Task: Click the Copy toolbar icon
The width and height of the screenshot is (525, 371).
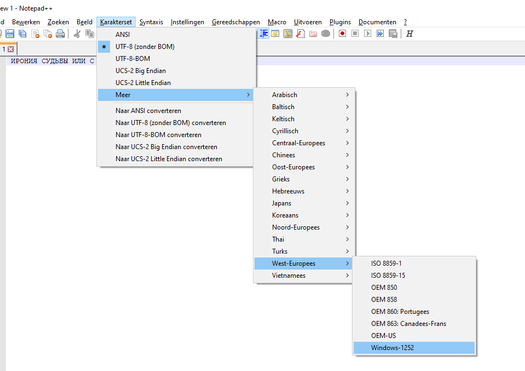Action: (89, 33)
